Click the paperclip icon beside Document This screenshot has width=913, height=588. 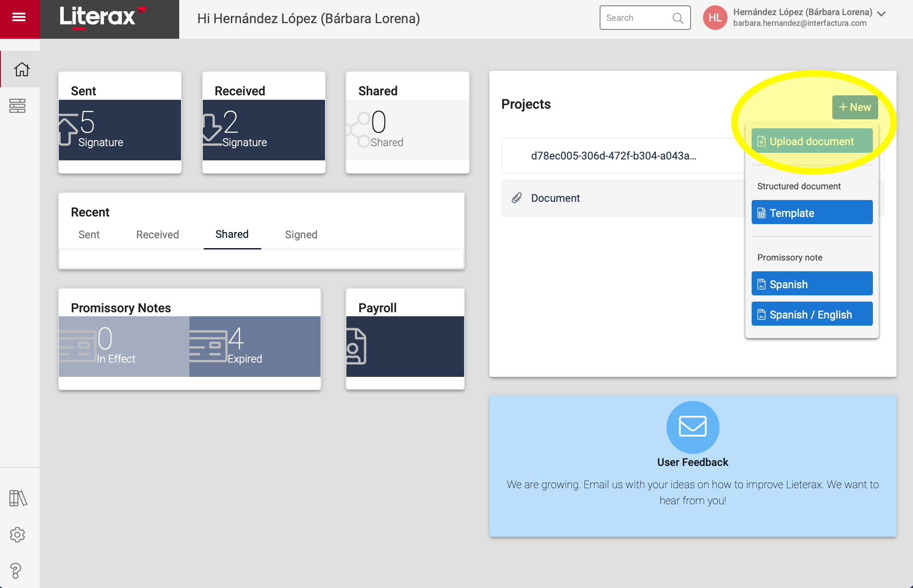pos(517,198)
